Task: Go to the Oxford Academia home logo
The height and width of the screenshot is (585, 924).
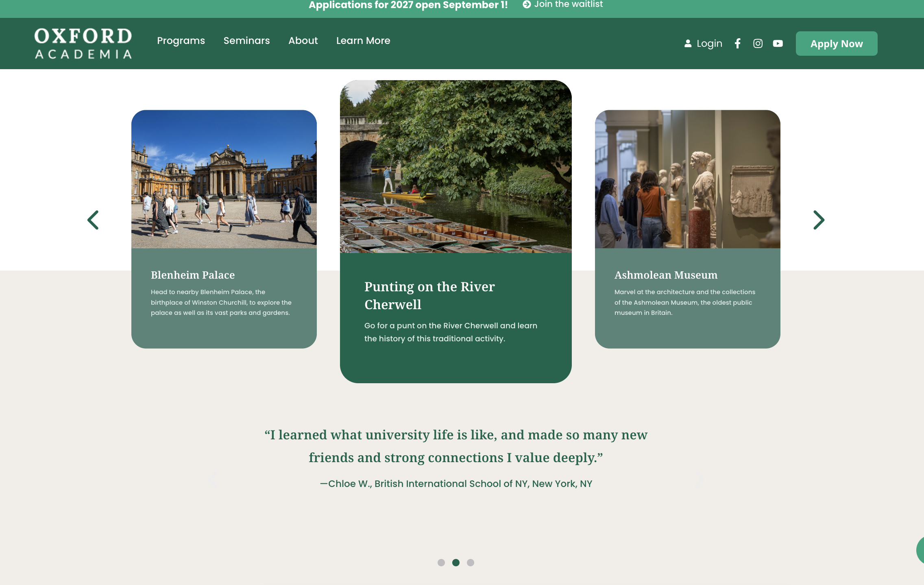Action: [83, 44]
